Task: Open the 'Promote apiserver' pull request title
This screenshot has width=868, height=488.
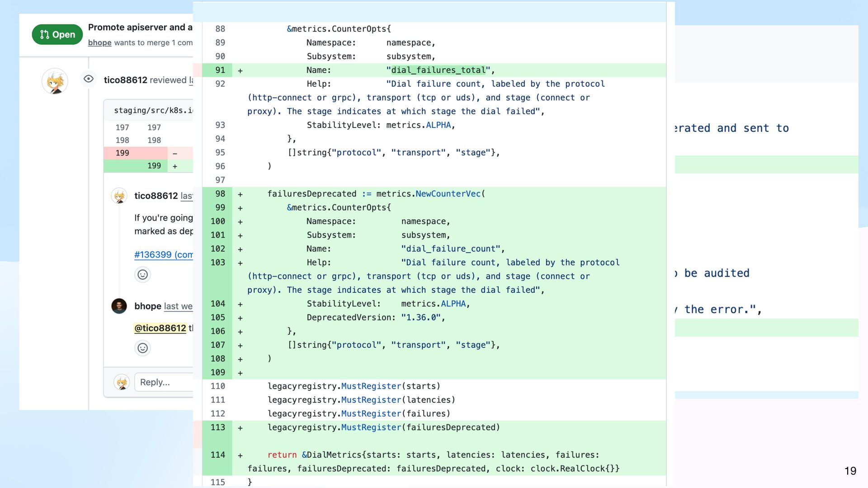Action: (140, 27)
